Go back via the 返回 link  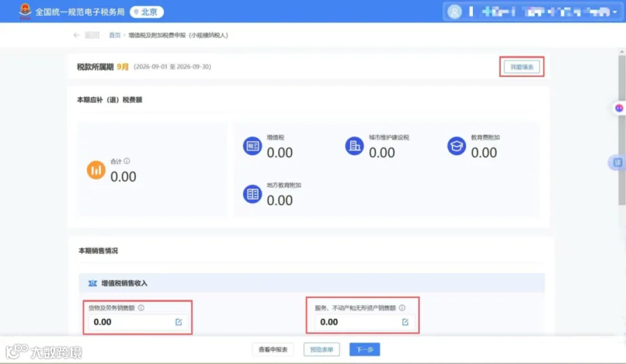click(x=92, y=35)
